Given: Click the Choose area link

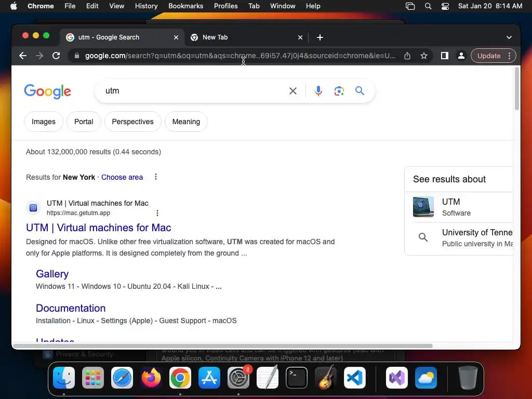Looking at the screenshot, I should [x=122, y=177].
